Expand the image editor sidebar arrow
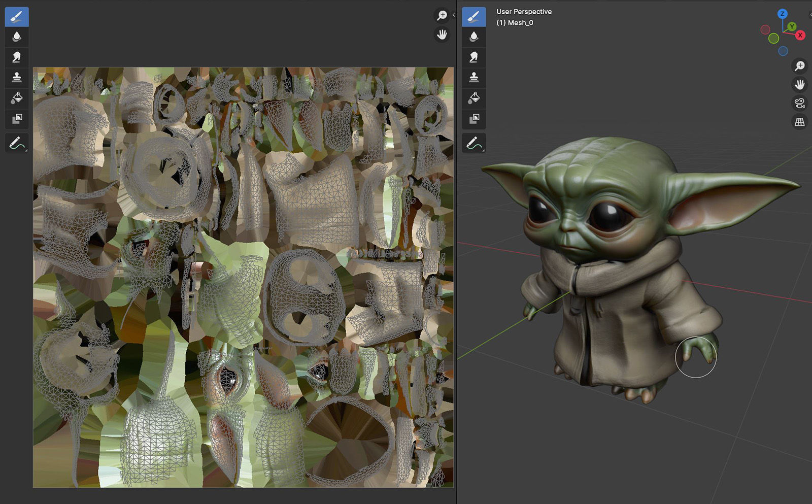Image resolution: width=812 pixels, height=504 pixels. (x=454, y=15)
